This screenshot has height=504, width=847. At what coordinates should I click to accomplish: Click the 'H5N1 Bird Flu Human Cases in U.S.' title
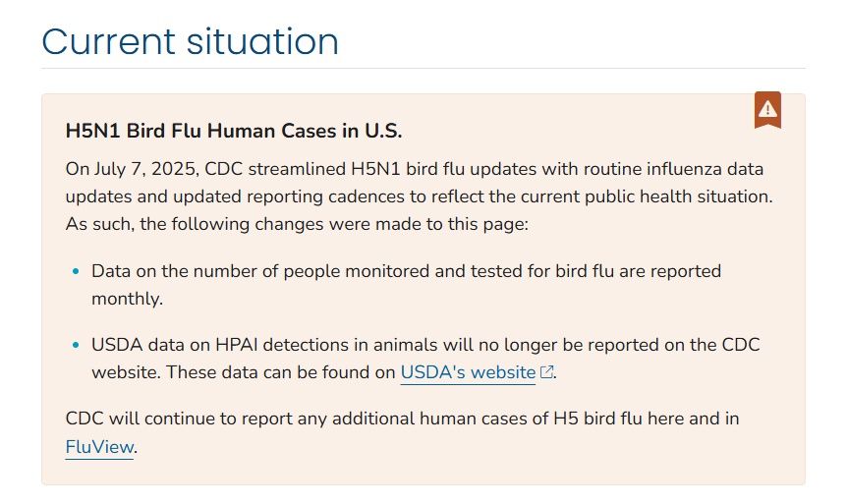tap(234, 131)
